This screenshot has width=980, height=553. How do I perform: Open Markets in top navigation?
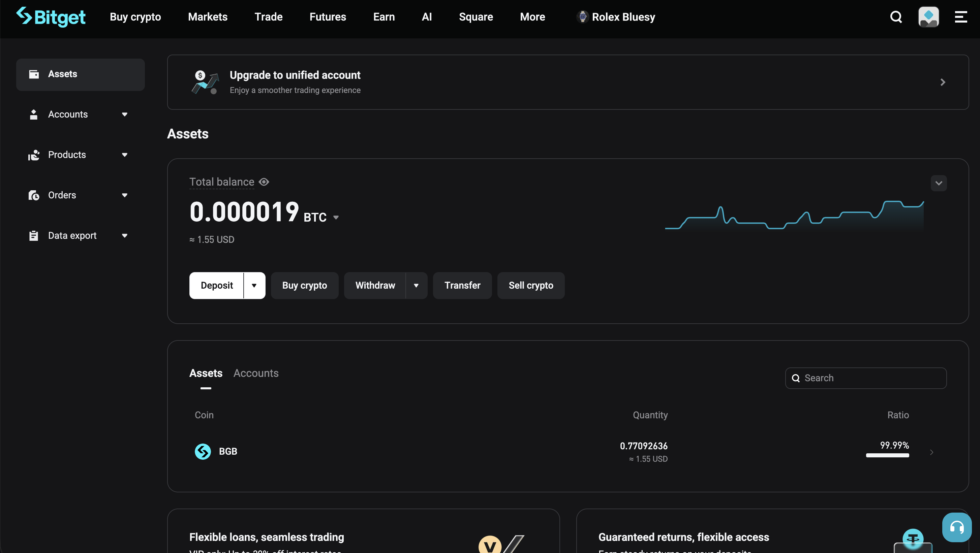click(208, 17)
